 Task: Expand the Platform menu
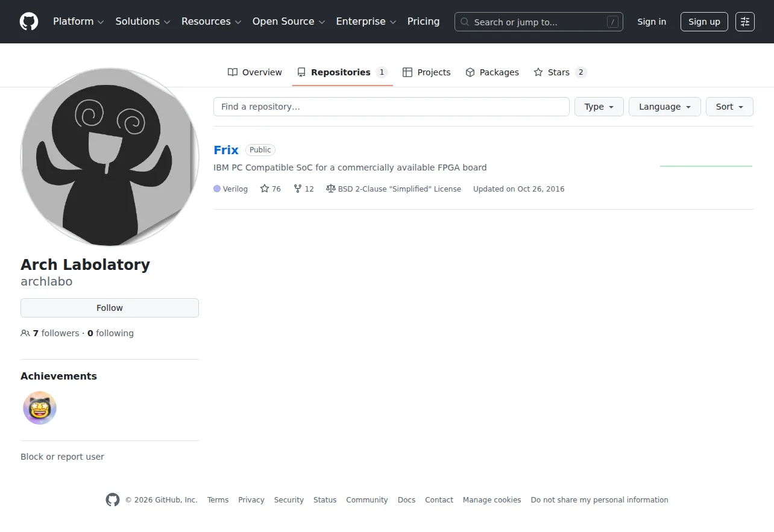point(78,22)
